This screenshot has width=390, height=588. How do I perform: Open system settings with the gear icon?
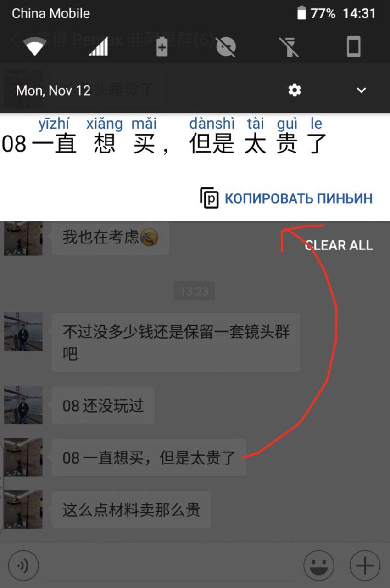[x=295, y=90]
